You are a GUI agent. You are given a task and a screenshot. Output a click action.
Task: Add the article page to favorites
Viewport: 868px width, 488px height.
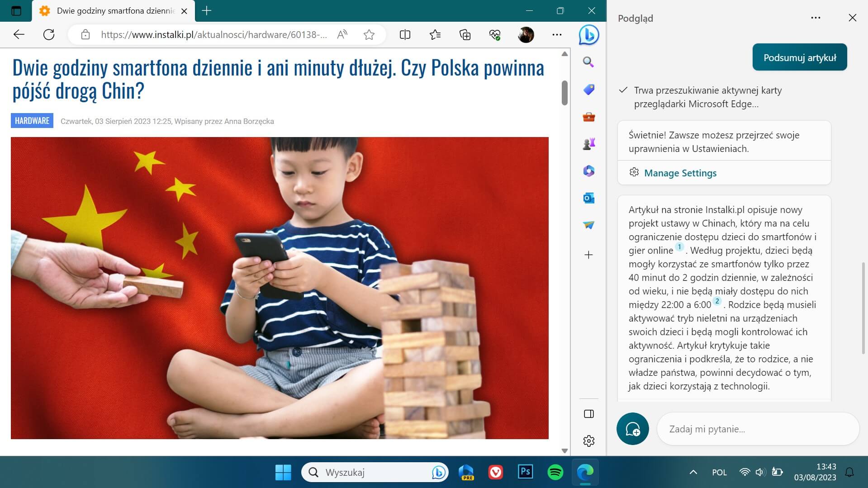(x=369, y=35)
